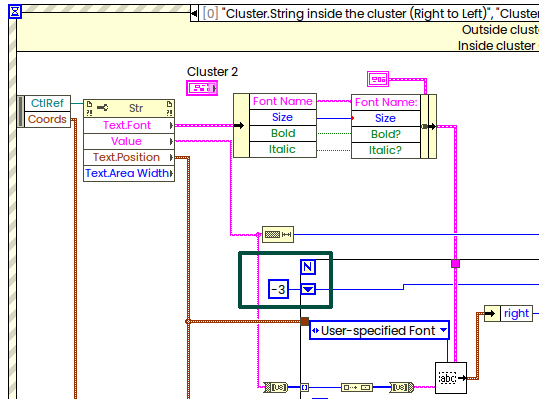This screenshot has width=539, height=399.
Task: Click the pink loop tunnel square
Action: click(455, 264)
